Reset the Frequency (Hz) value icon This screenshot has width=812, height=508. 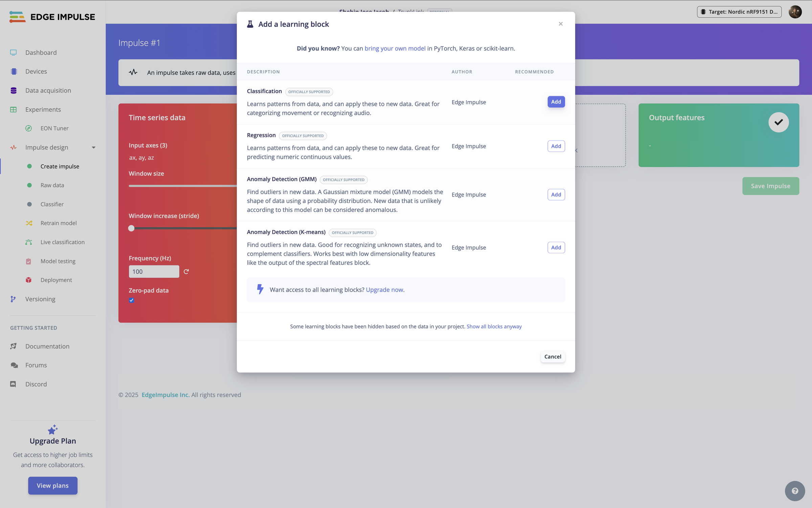point(186,272)
